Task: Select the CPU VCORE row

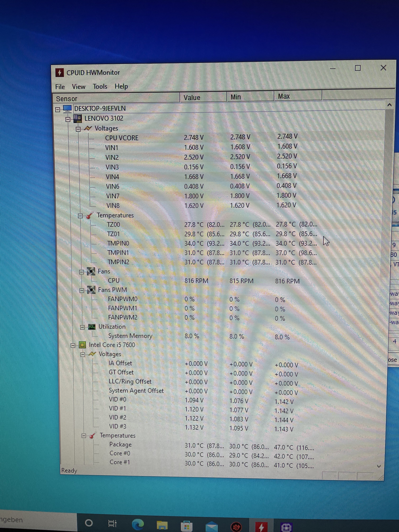Action: click(x=122, y=138)
